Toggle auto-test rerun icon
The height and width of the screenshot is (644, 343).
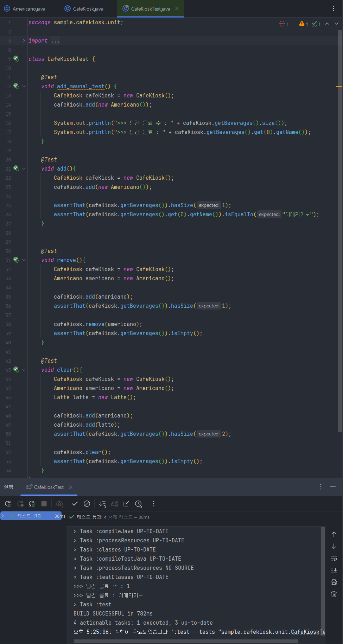coord(32,504)
